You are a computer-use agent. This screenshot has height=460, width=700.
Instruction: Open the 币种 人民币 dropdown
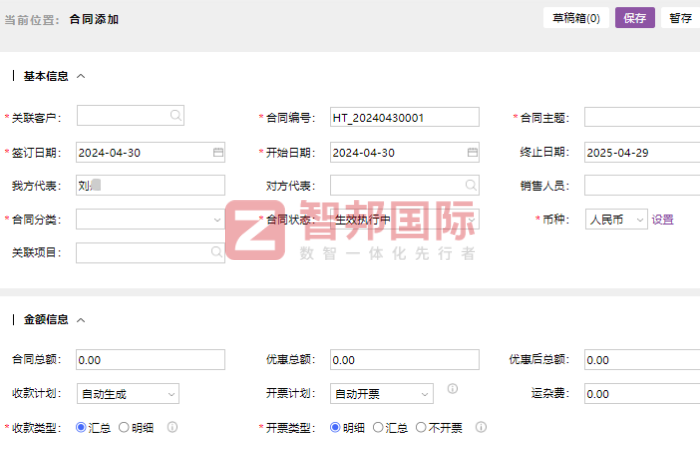click(615, 219)
